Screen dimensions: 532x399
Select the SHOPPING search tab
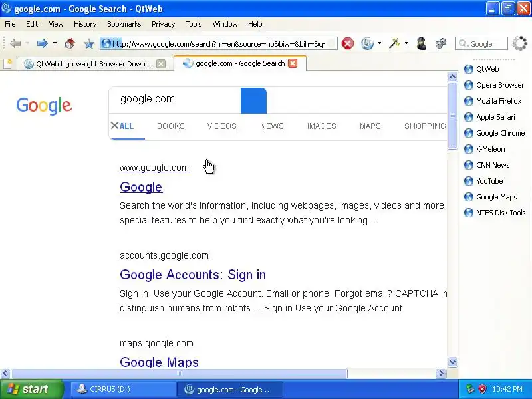pyautogui.click(x=425, y=126)
